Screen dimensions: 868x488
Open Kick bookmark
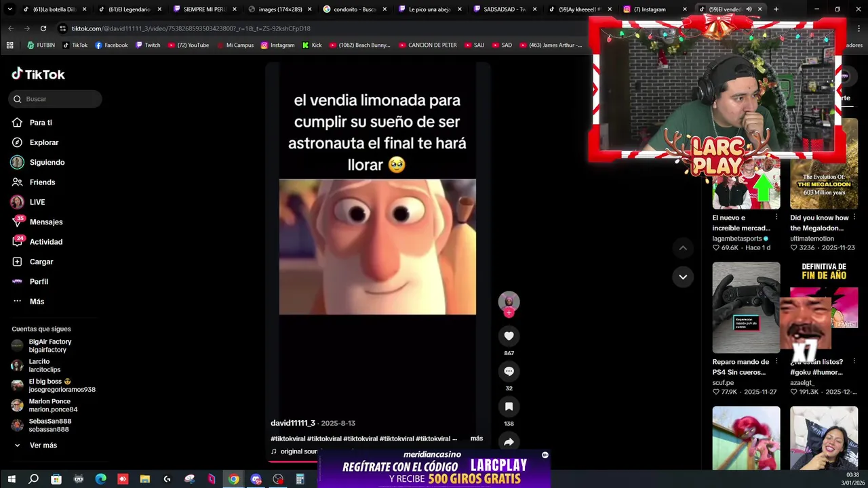pos(312,45)
